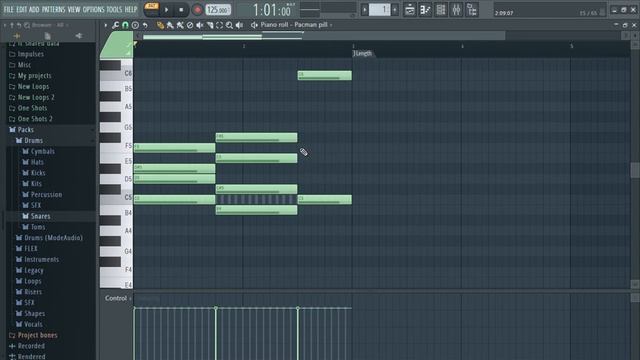Open the Piano roll window icon
The width and height of the screenshot is (640, 360).
(x=425, y=10)
